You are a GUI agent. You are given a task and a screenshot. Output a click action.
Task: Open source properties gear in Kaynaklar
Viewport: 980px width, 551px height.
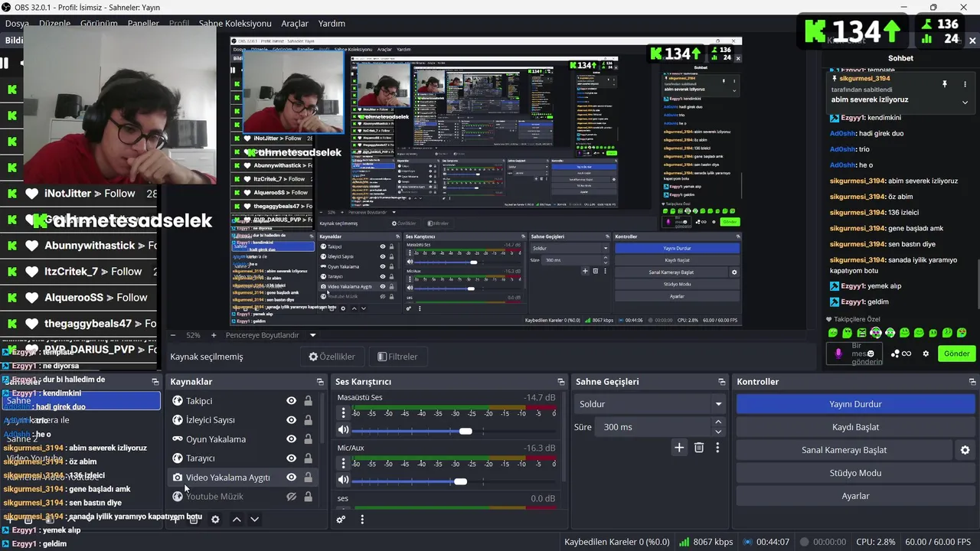(x=215, y=519)
